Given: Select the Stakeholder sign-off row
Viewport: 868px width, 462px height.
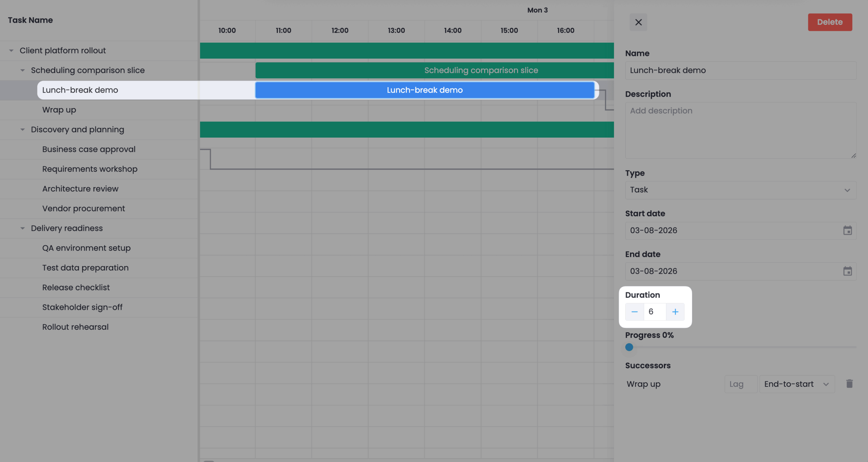Looking at the screenshot, I should [x=99, y=307].
